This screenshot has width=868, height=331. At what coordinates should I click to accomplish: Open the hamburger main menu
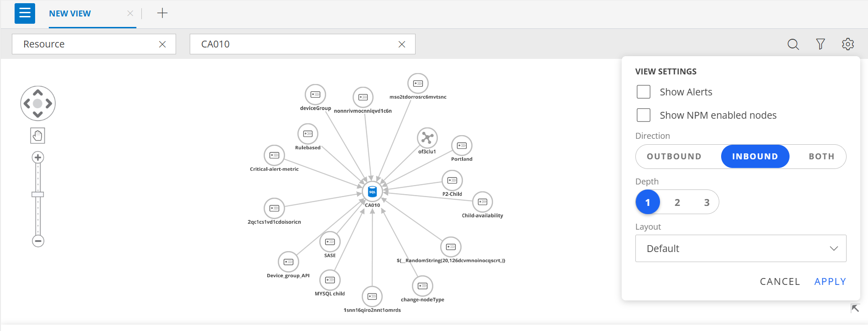click(x=25, y=13)
